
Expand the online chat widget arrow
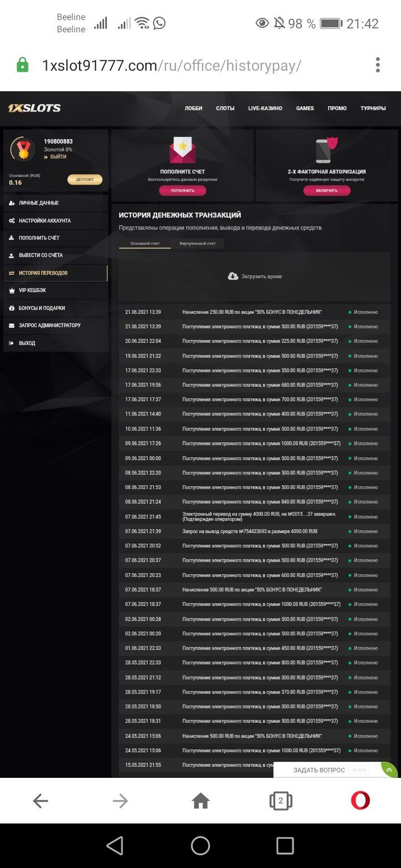pyautogui.click(x=389, y=770)
